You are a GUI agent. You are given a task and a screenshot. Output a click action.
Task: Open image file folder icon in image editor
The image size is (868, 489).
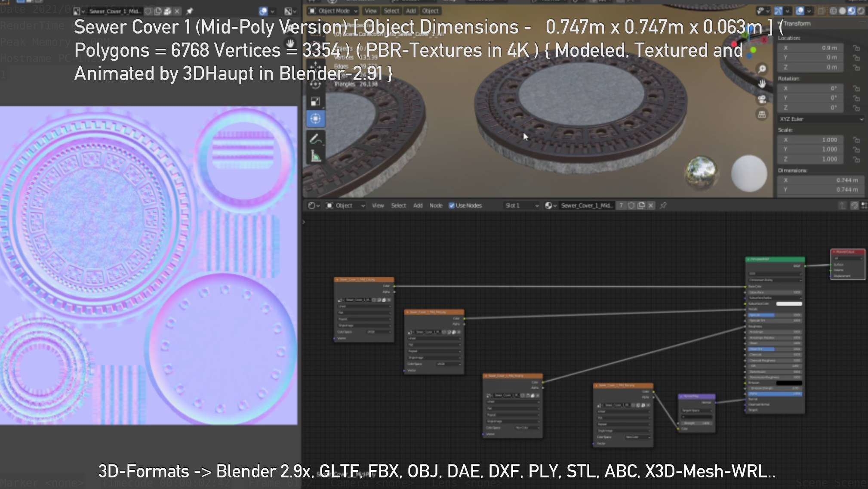coord(167,11)
